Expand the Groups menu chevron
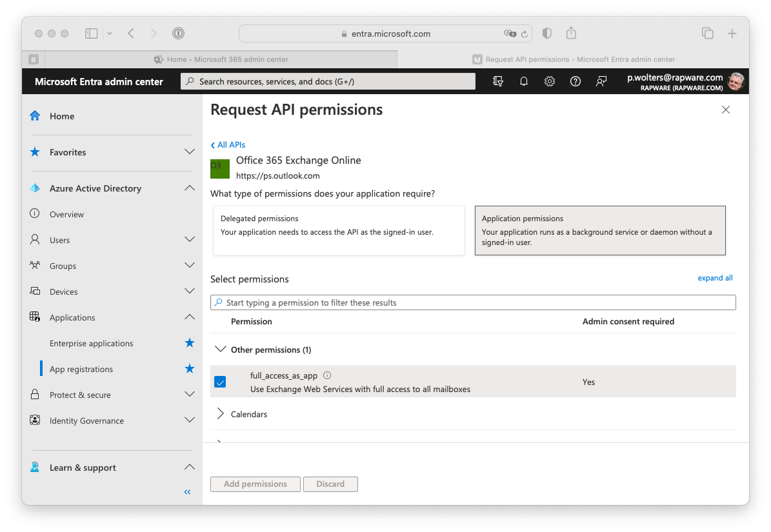The width and height of the screenshot is (771, 532). tap(189, 265)
